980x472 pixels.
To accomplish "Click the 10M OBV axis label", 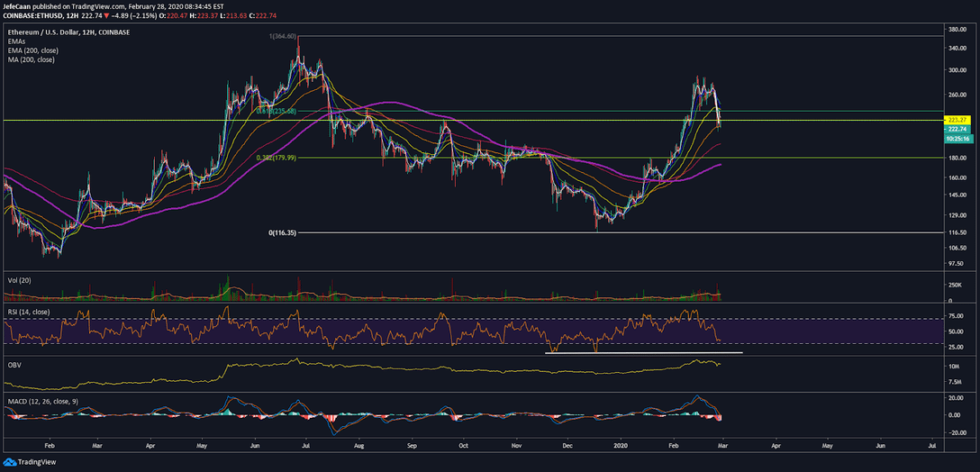I will pos(955,365).
